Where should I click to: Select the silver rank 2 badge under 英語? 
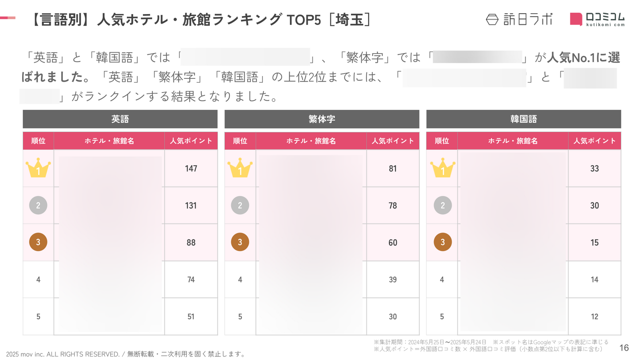coord(38,205)
